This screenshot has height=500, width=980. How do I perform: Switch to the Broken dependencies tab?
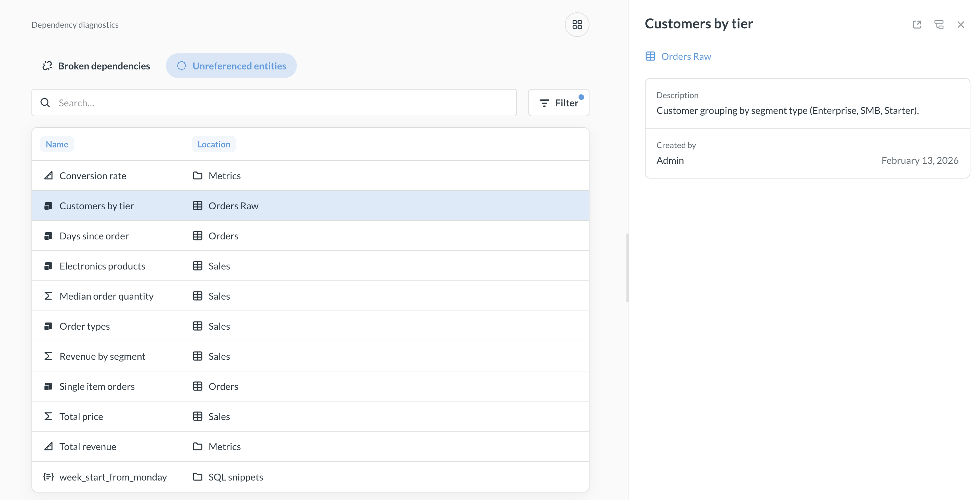pyautogui.click(x=96, y=66)
